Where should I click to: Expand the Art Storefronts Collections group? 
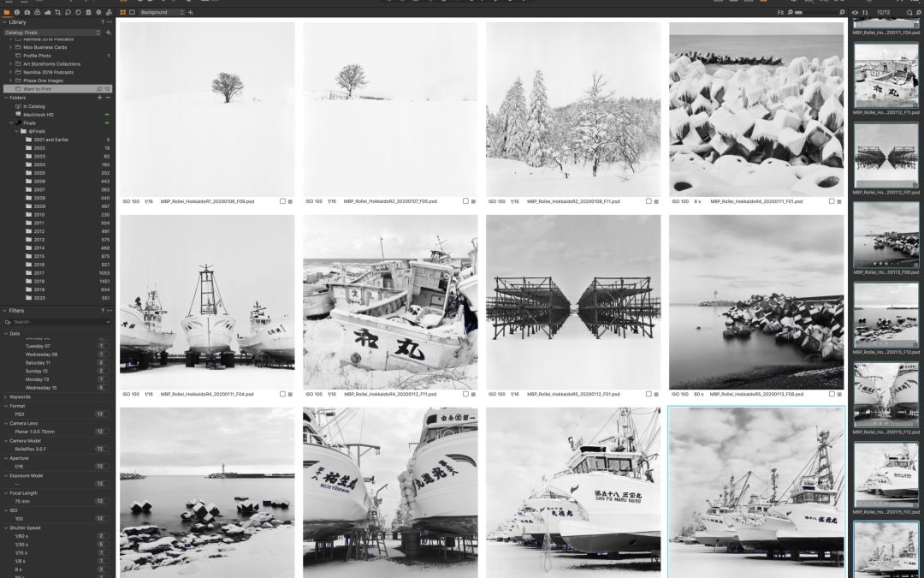[x=10, y=63]
